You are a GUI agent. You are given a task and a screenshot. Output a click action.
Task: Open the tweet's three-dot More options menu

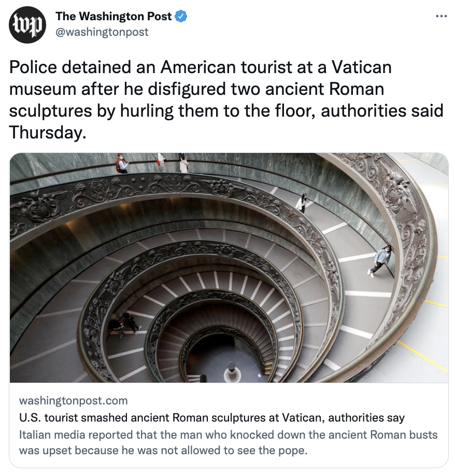point(442,16)
